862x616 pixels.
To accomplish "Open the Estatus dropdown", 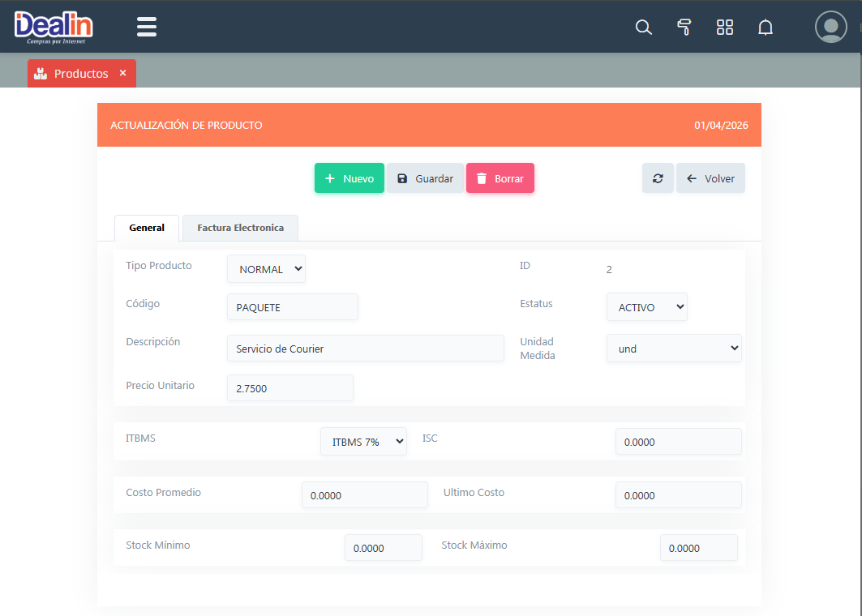I will coord(646,307).
